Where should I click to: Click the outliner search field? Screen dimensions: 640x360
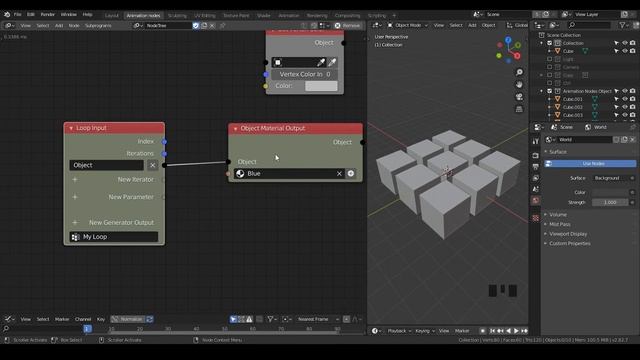pyautogui.click(x=589, y=25)
